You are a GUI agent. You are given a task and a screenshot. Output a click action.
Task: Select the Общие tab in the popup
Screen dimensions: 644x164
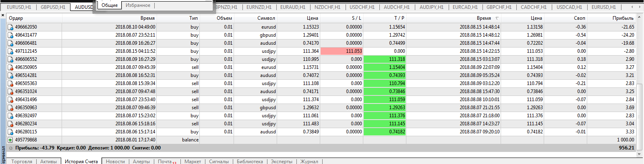tap(110, 5)
